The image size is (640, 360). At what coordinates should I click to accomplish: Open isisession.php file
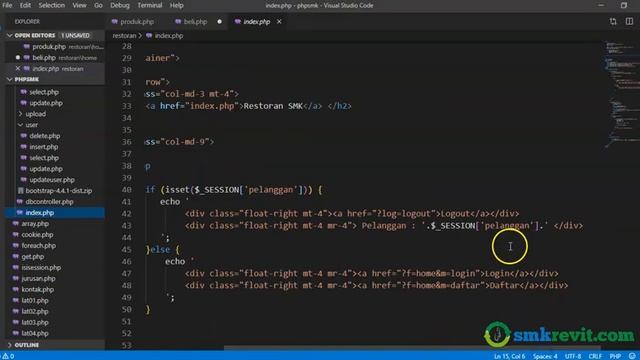(x=41, y=268)
